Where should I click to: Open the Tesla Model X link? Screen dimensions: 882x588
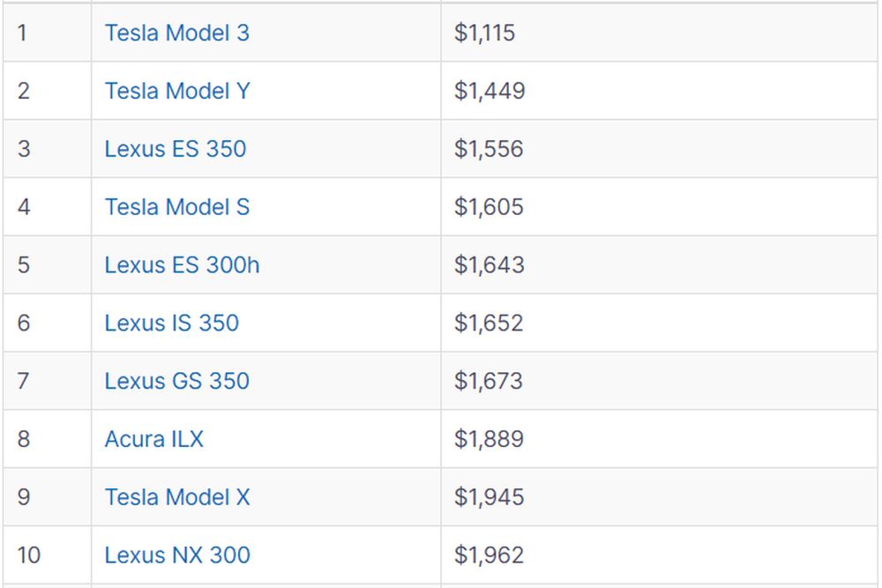177,497
